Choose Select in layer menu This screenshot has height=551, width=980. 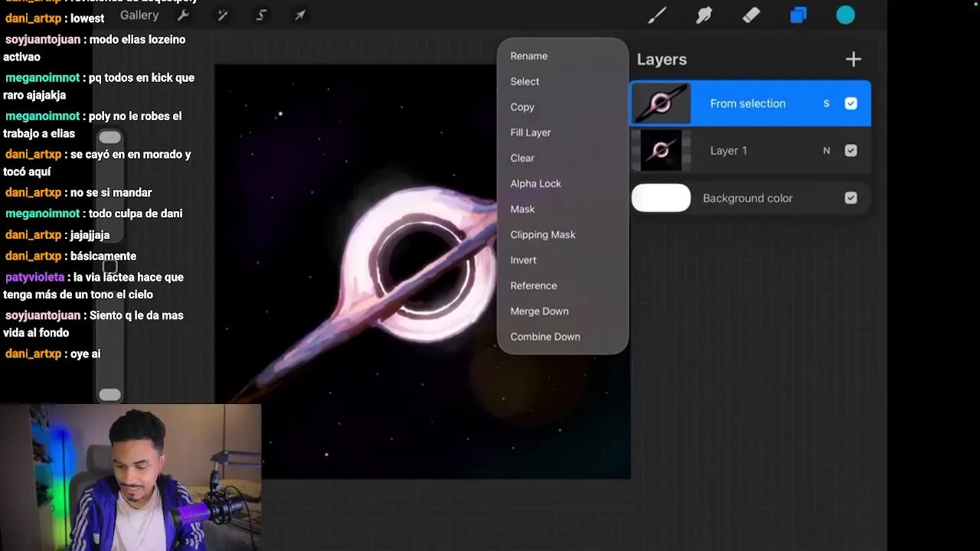(x=524, y=81)
